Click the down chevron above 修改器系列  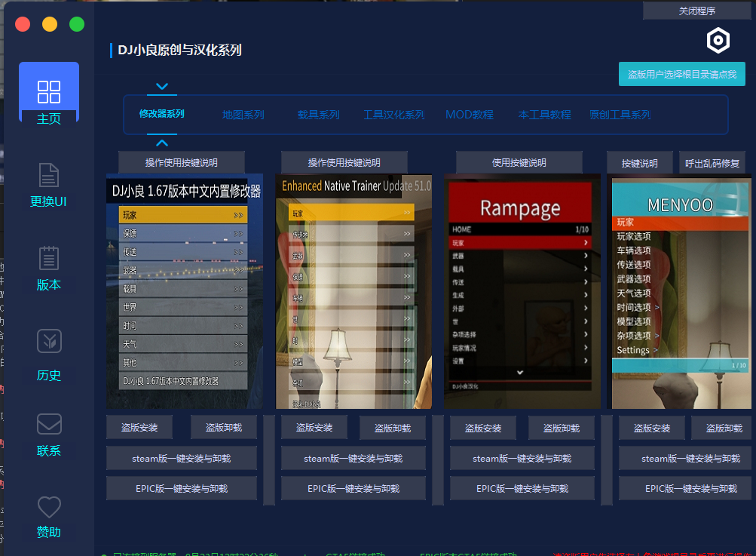(162, 87)
